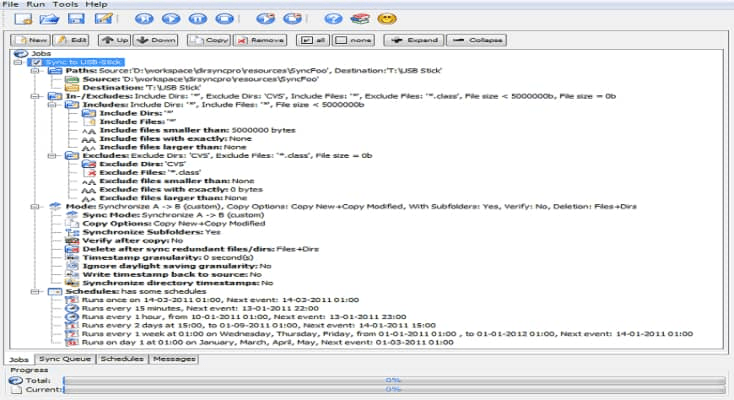Collapse the Sync to USB-Stick job node
Screen dimensions: 734x400
point(18,62)
